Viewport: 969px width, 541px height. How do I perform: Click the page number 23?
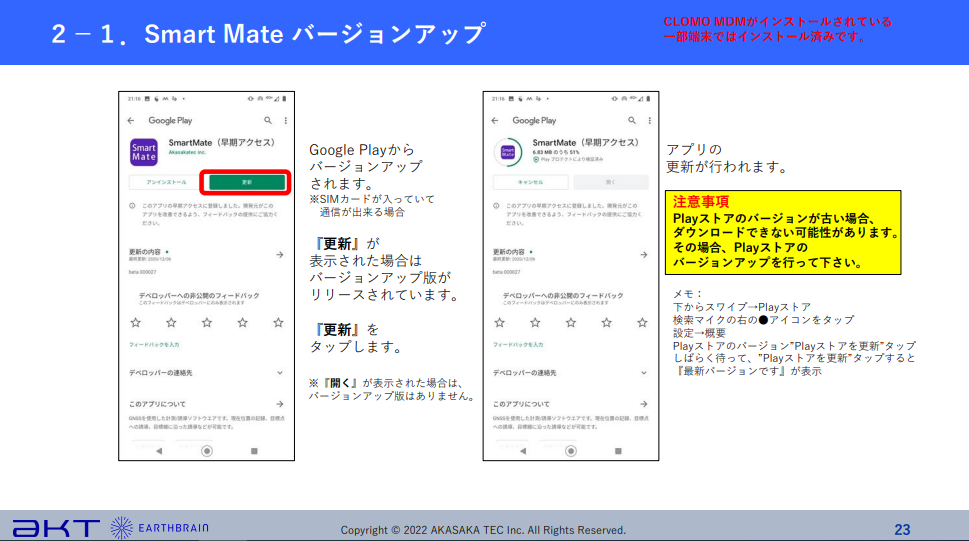902,530
